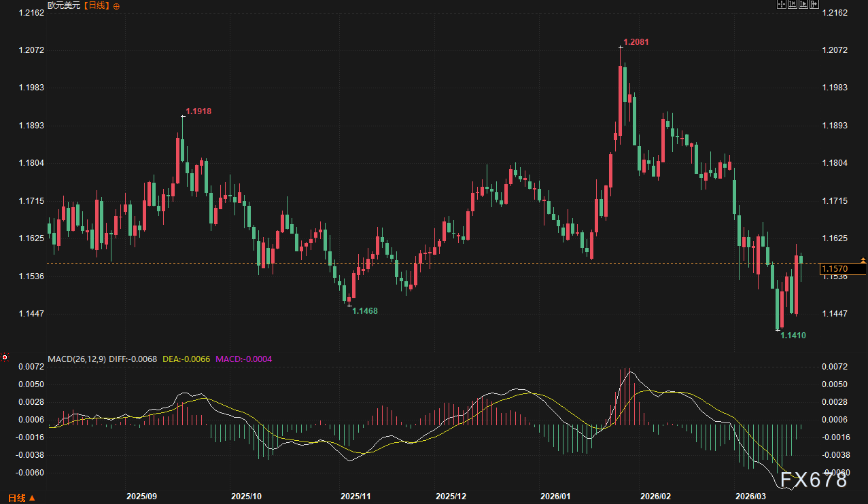This screenshot has width=868, height=504.
Task: Click the orange arrows beside the 1.1570 price tag
Action: click(863, 260)
